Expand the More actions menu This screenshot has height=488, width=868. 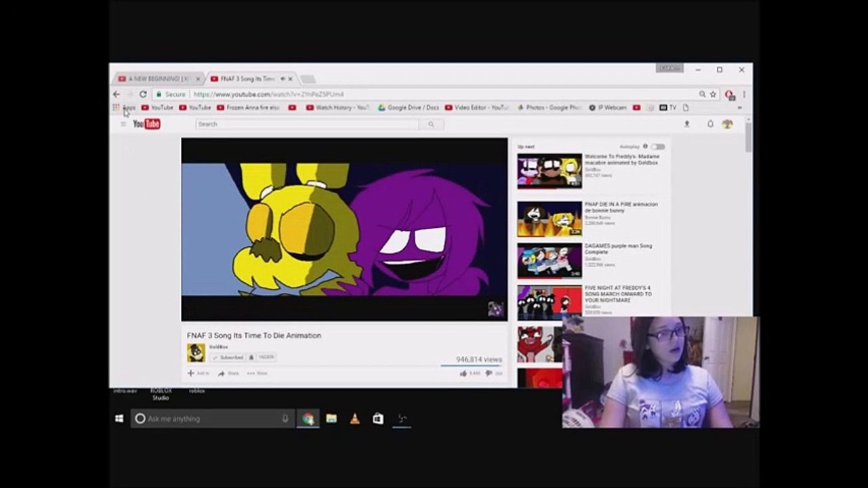pos(257,373)
